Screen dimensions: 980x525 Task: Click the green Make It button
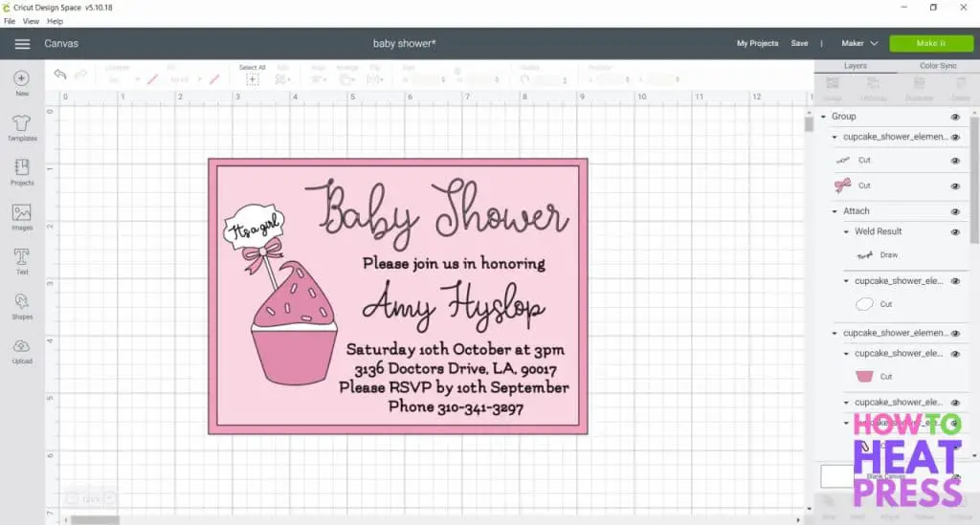tap(930, 44)
